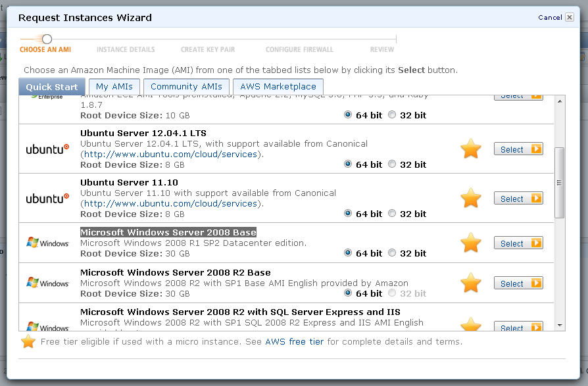Viewport: 588px width, 386px height.
Task: Click the Instance Details wizard step
Action: [x=126, y=49]
